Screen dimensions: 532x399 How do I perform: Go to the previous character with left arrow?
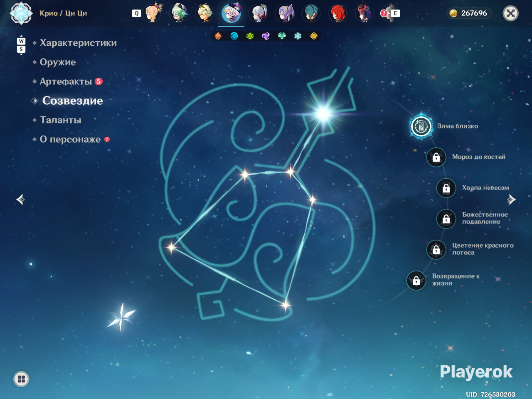click(x=20, y=200)
